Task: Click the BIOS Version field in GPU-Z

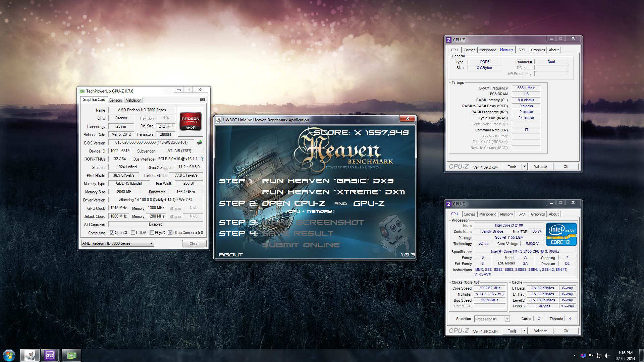Action: click(151, 142)
